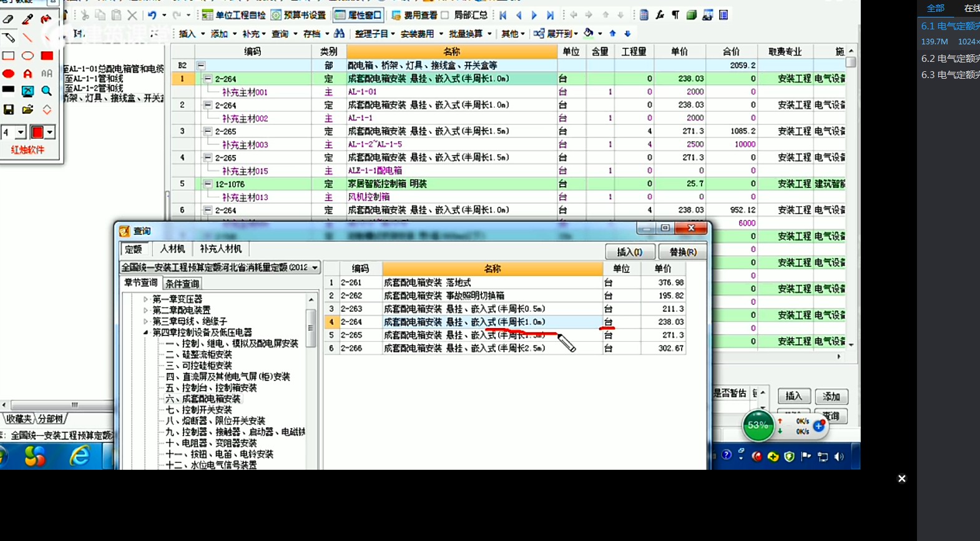Click the 属性窗口 toolbar button
The width and height of the screenshot is (980, 541).
tap(358, 15)
